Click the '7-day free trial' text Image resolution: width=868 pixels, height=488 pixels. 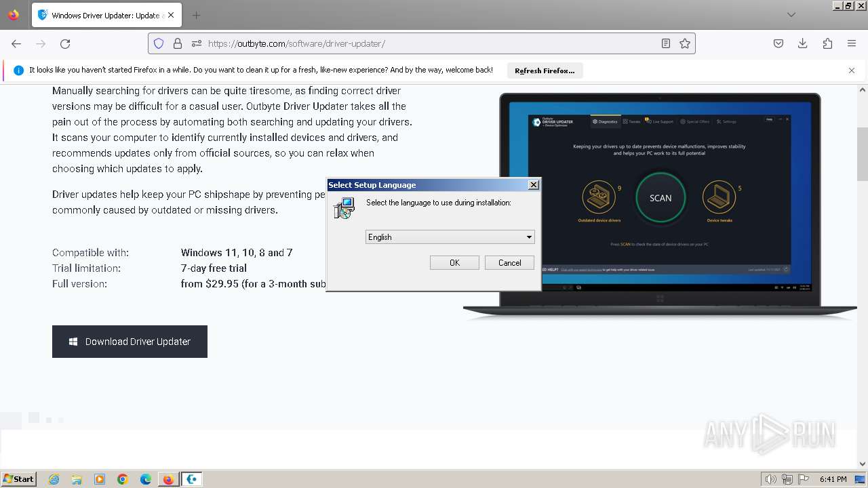pos(214,268)
